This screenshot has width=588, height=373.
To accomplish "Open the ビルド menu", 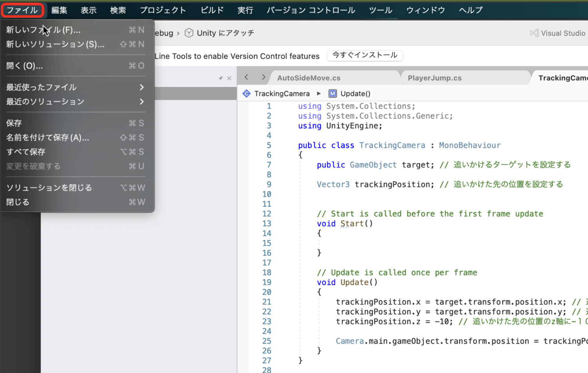I will [x=212, y=10].
